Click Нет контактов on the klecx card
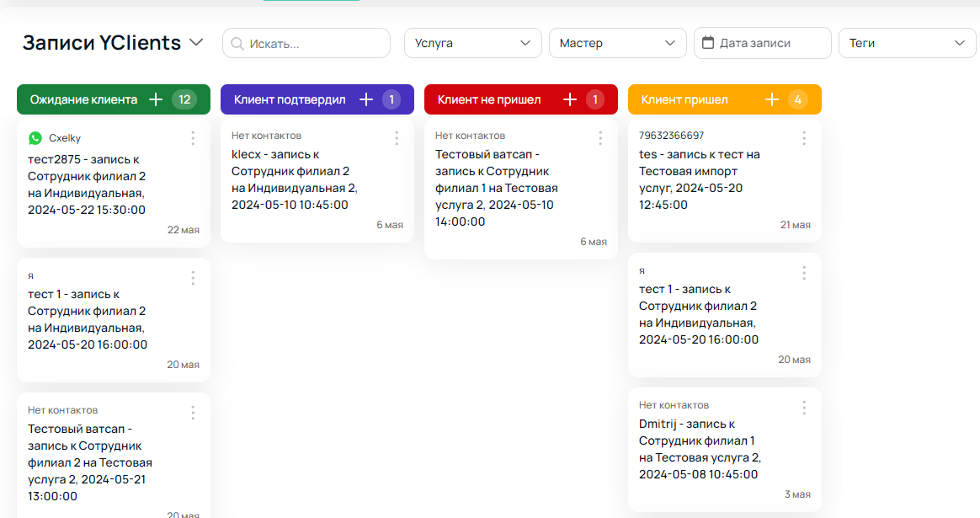Image resolution: width=980 pixels, height=518 pixels. 266,135
